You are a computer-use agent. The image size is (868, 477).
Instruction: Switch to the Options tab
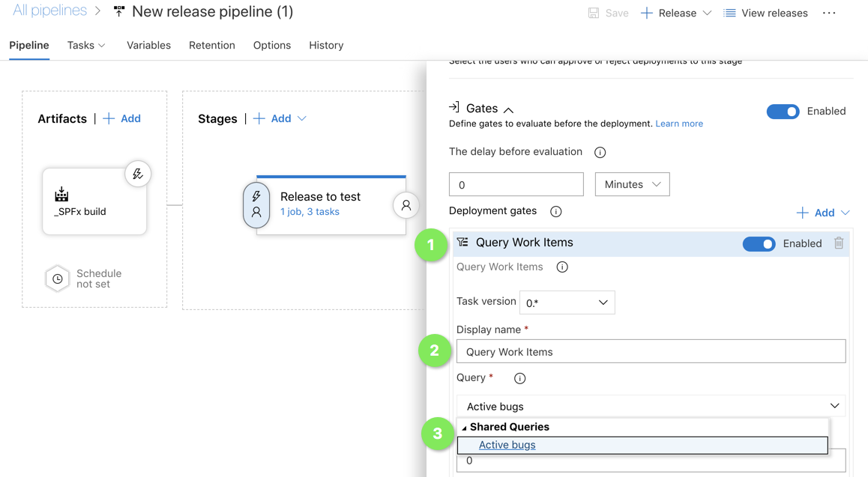point(272,46)
